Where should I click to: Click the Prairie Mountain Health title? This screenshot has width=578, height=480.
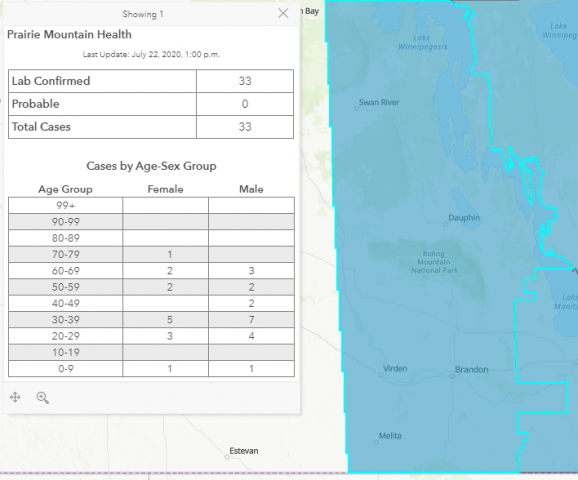click(x=69, y=35)
